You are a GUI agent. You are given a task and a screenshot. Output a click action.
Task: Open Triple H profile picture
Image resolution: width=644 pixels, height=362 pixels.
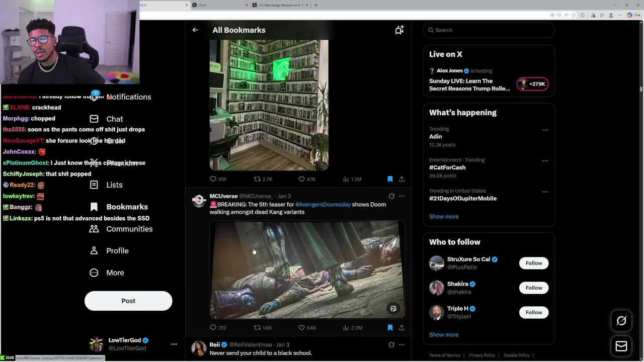point(437,312)
